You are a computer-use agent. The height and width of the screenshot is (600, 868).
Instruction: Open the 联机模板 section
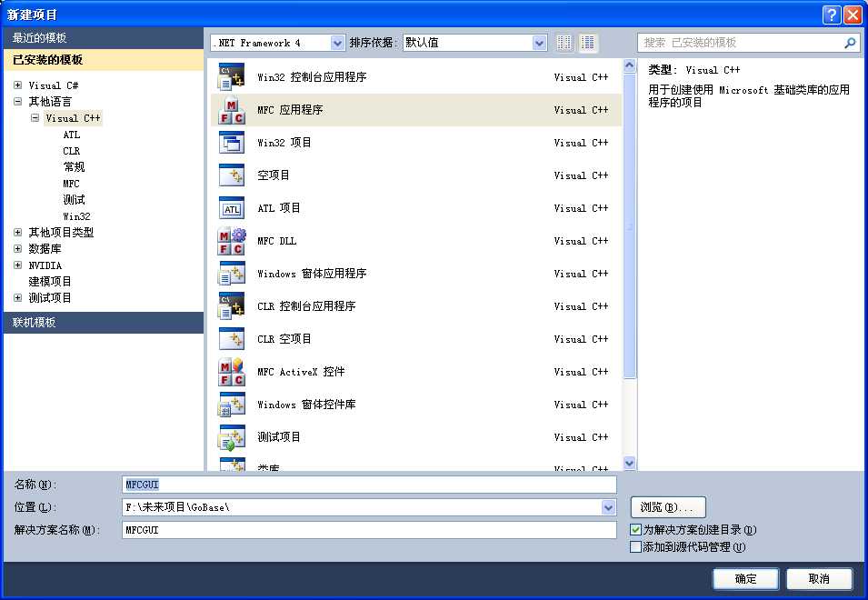[x=104, y=322]
